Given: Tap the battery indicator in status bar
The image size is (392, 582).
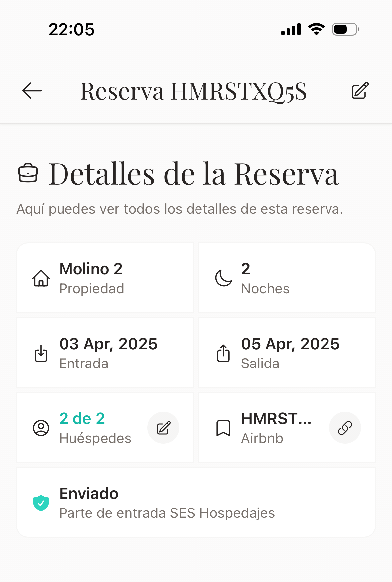Looking at the screenshot, I should (345, 29).
